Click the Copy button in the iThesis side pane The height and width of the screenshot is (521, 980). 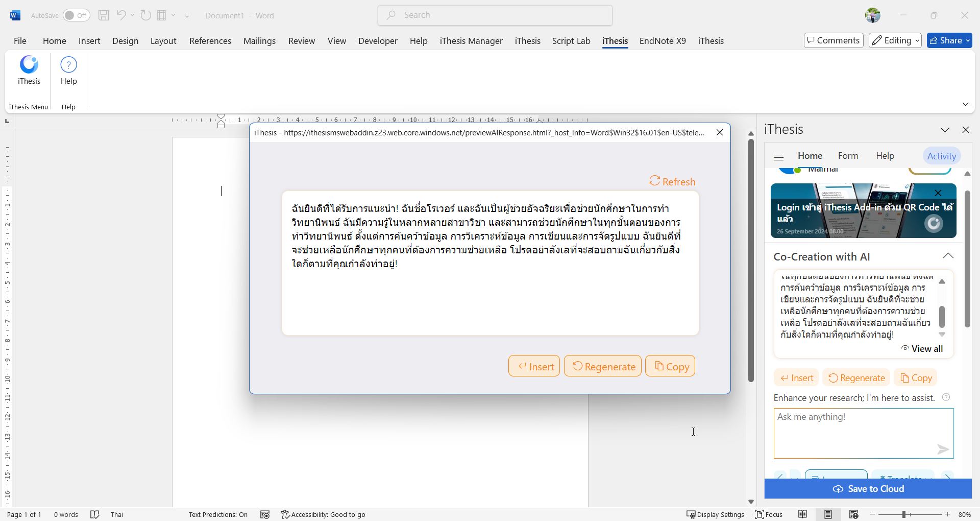pyautogui.click(x=916, y=378)
